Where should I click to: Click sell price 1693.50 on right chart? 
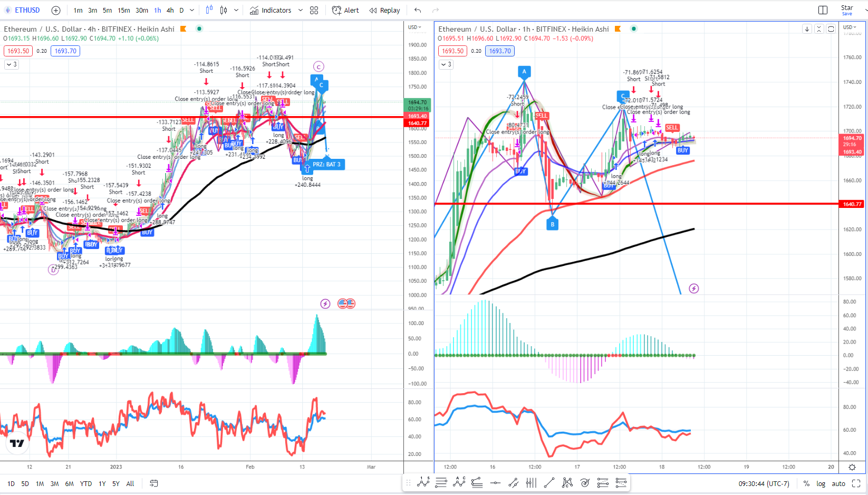452,51
